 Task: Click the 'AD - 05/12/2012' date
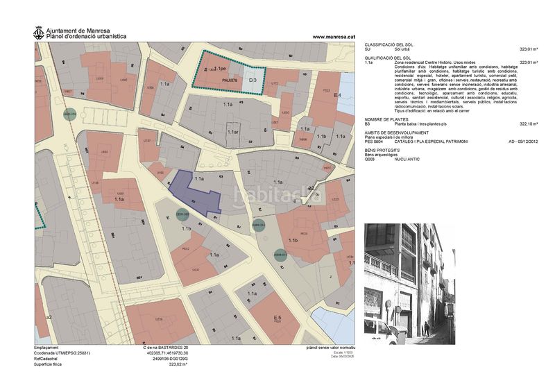[x=523, y=142]
